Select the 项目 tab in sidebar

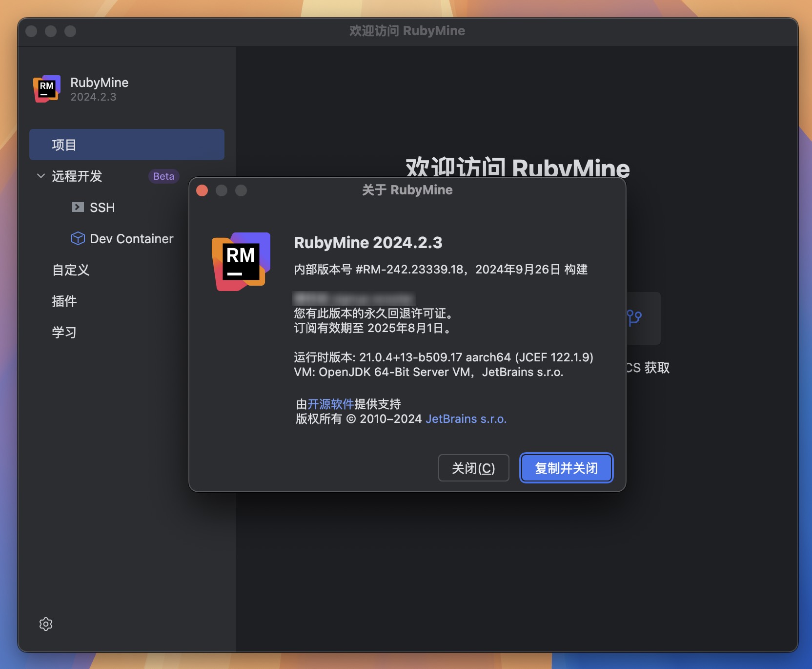click(x=127, y=145)
